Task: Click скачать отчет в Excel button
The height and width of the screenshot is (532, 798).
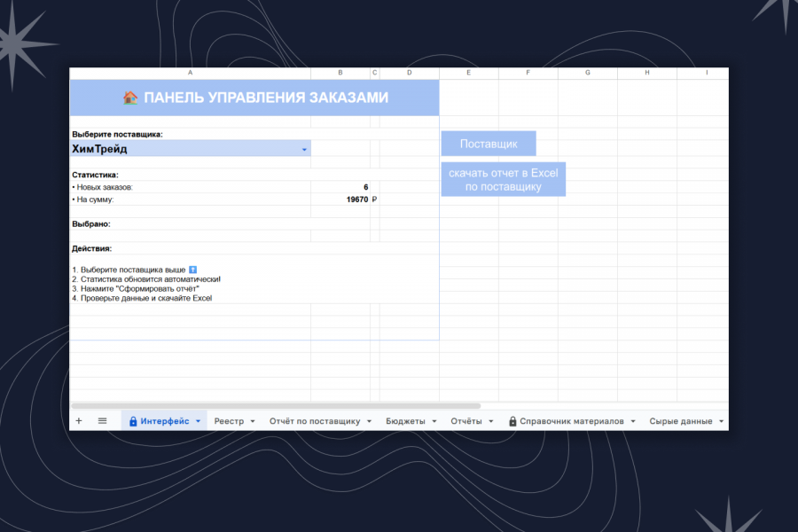Action: pos(504,179)
